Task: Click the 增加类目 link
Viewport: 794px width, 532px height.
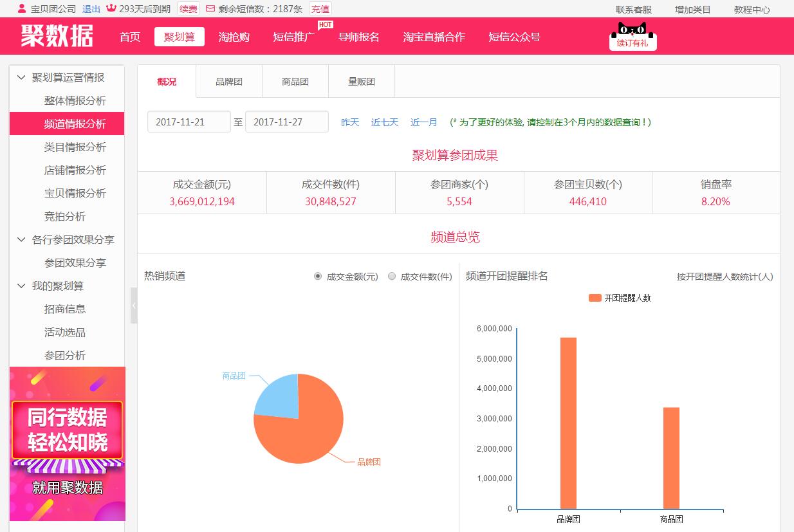Action: [693, 10]
